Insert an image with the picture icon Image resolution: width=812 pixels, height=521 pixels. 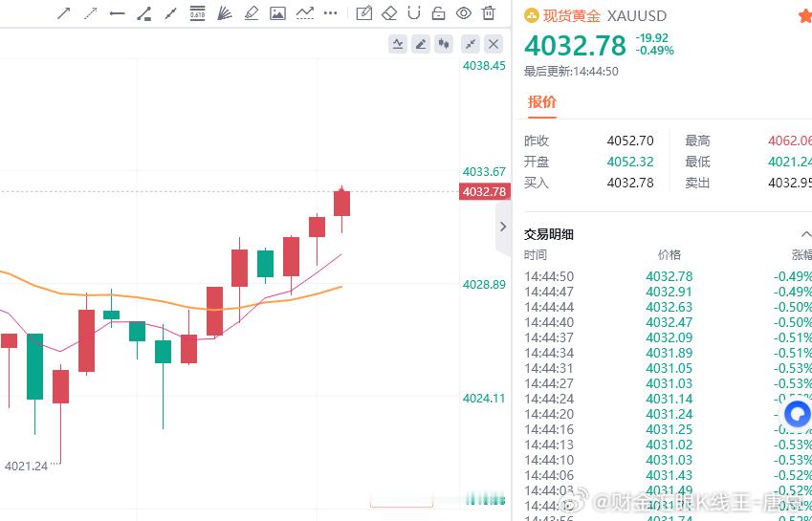278,13
